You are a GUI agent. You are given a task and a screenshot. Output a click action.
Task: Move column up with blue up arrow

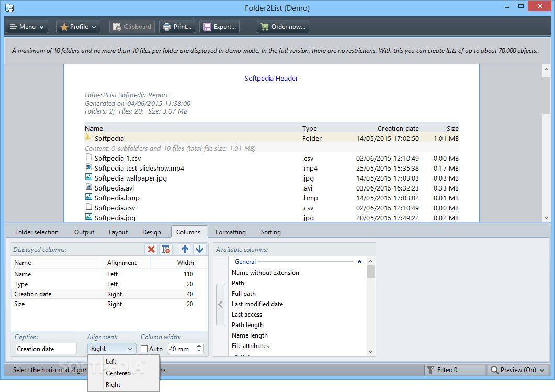coord(185,249)
